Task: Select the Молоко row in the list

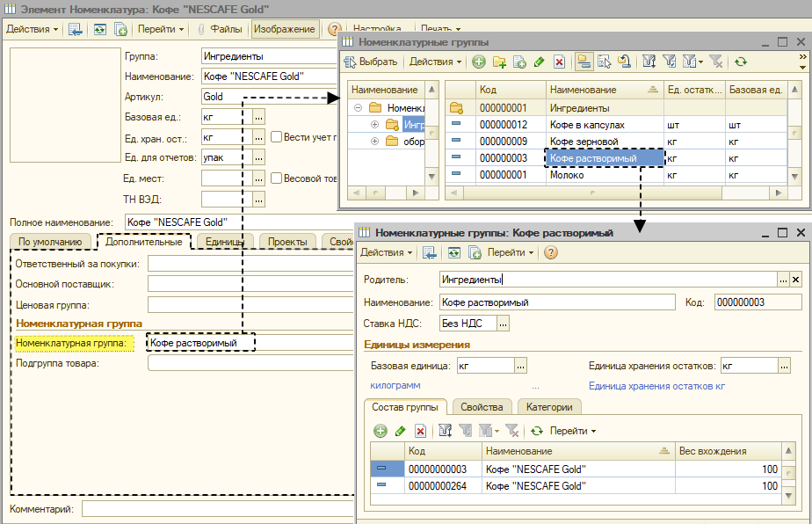Action: pyautogui.click(x=616, y=175)
